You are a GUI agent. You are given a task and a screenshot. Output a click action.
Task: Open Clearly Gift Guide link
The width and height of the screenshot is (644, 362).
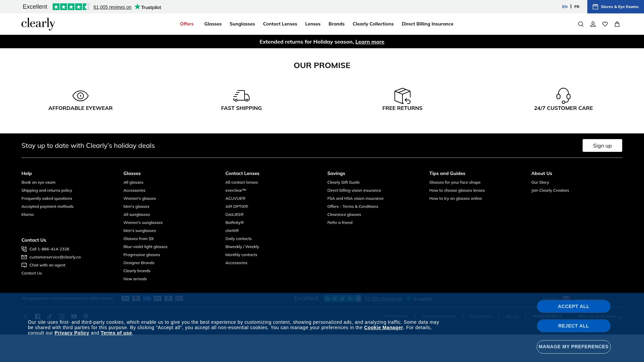coord(343,182)
